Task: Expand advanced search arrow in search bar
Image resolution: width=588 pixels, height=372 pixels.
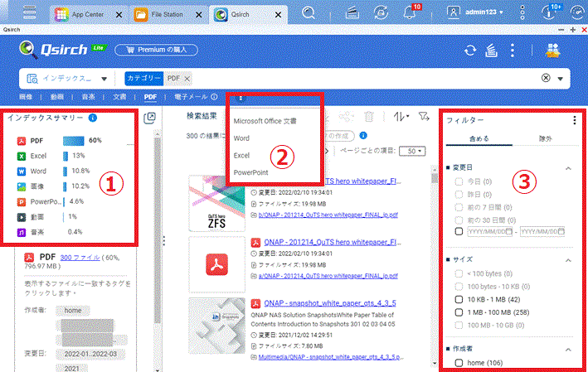Action: click(x=561, y=79)
